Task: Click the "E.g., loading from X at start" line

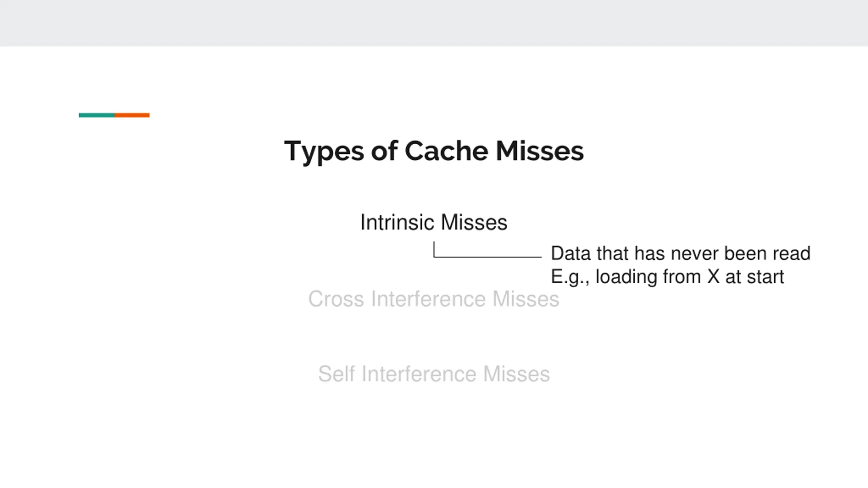Action: pyautogui.click(x=667, y=277)
